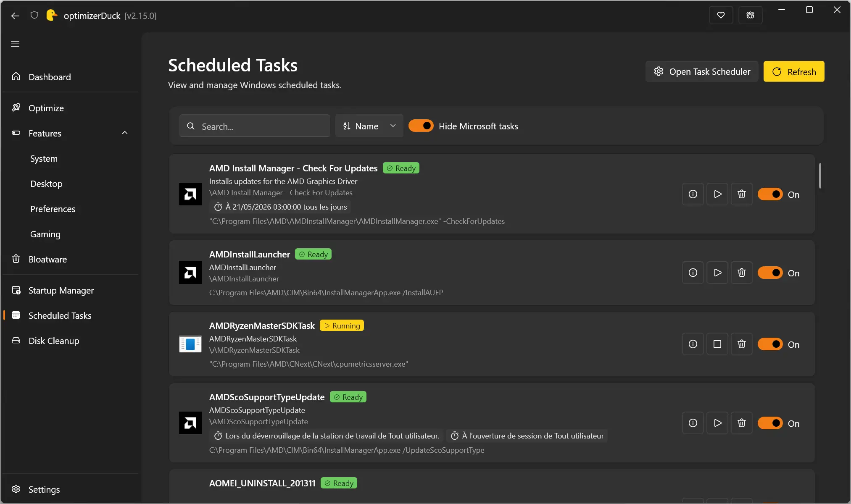Switch off AMDRyzenMasterSDKTask toggle
This screenshot has width=851, height=504.
[770, 344]
